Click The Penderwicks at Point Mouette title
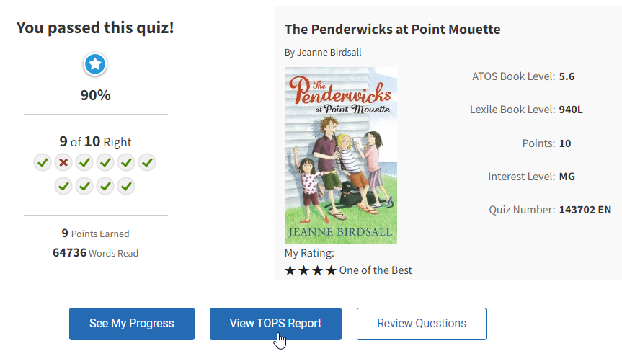The height and width of the screenshot is (364, 622). [x=392, y=30]
